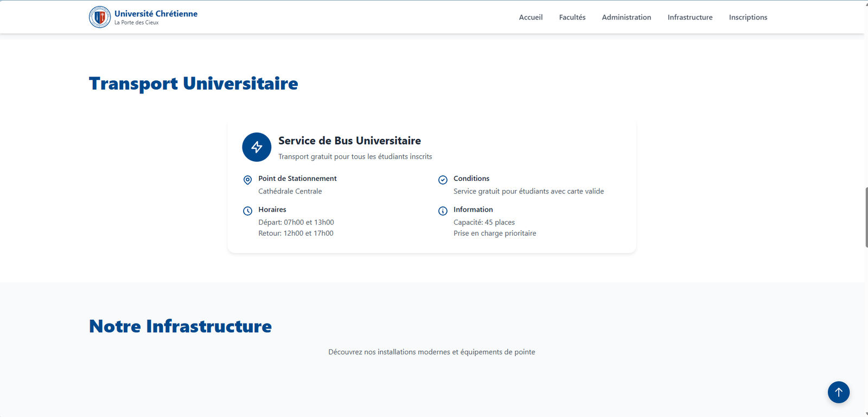Open the Inscriptions page

(748, 17)
